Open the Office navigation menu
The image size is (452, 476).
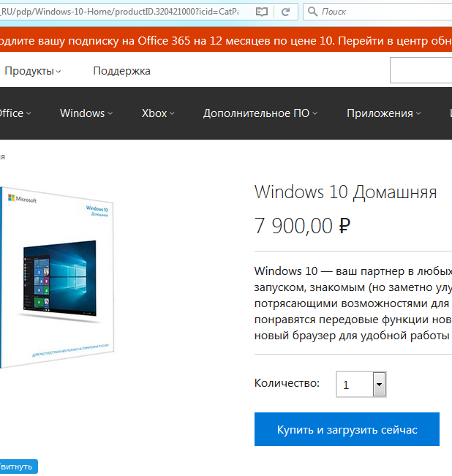point(15,113)
